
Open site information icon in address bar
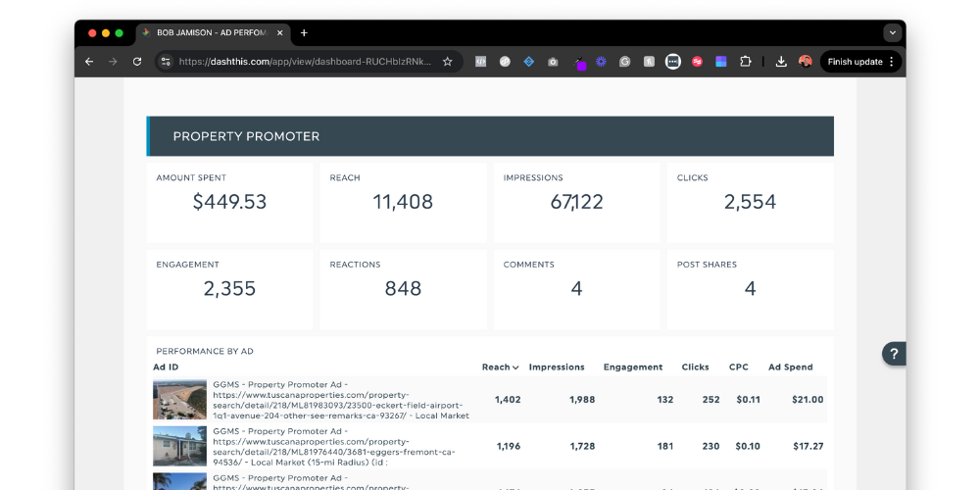[x=166, y=62]
